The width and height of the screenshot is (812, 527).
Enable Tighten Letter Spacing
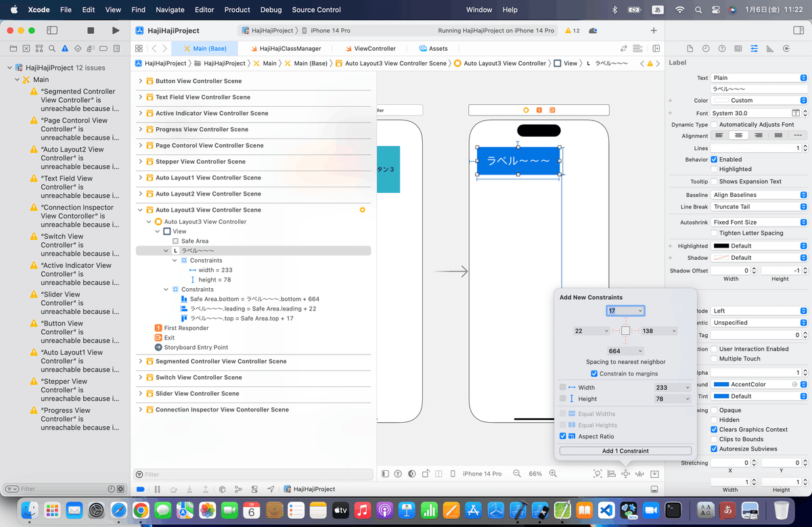[715, 233]
